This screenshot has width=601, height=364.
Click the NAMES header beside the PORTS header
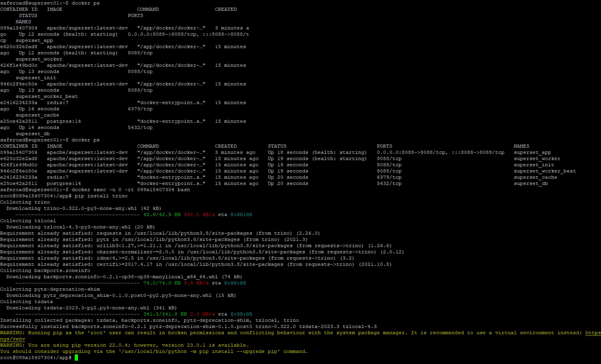[521, 146]
